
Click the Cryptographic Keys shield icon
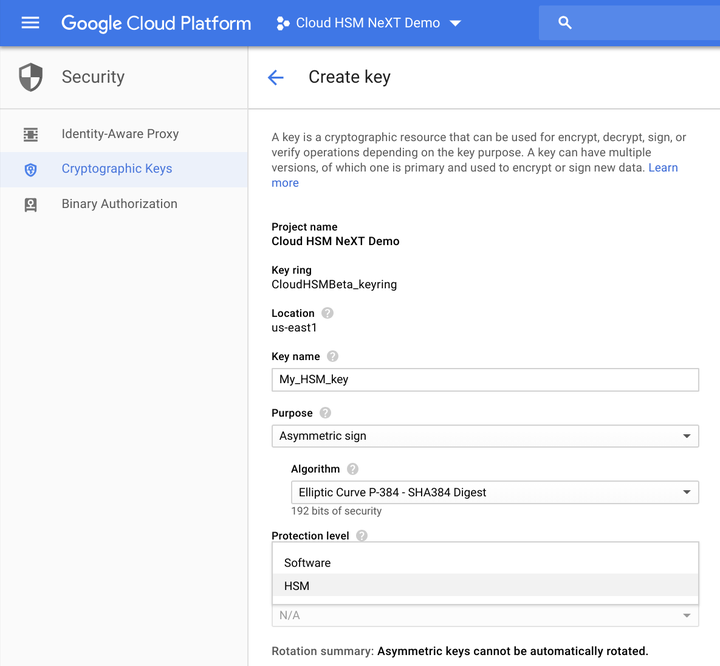(31, 169)
